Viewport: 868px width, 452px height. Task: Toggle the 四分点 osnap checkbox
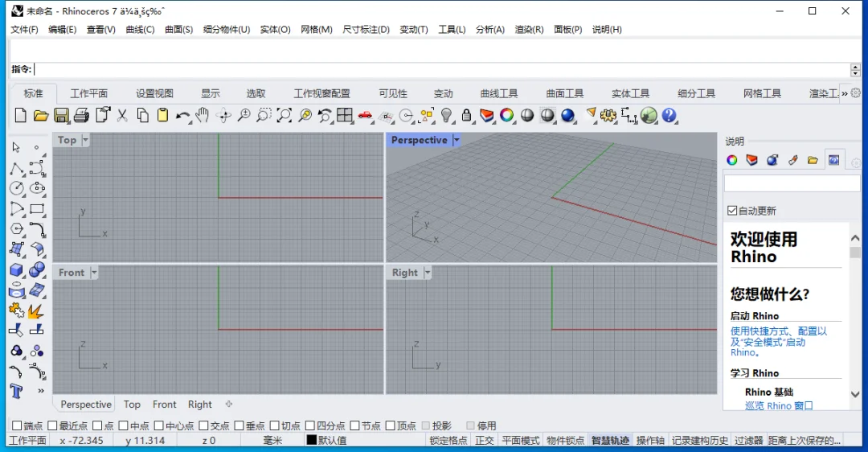click(x=310, y=425)
